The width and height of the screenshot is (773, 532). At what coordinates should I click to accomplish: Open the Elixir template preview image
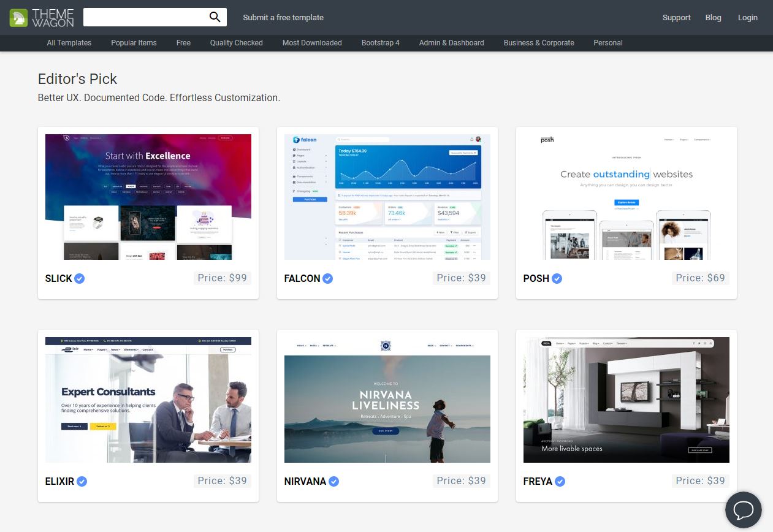coord(148,400)
